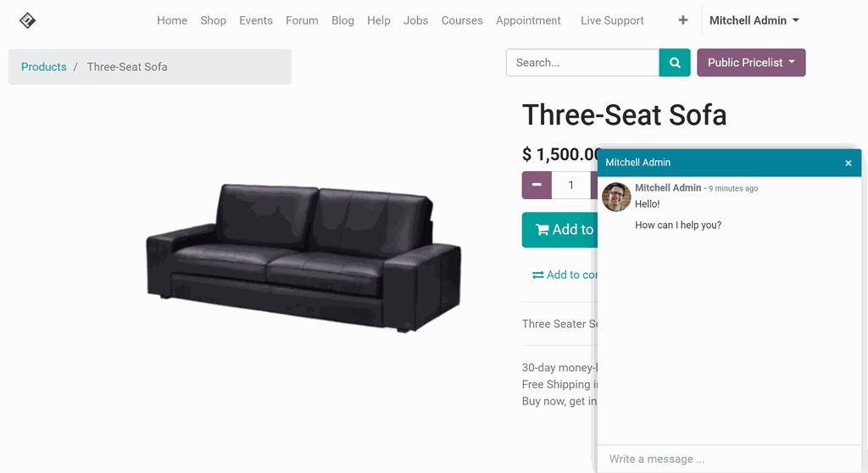The width and height of the screenshot is (868, 473).
Task: Open the Courses menu item
Action: [x=462, y=20]
